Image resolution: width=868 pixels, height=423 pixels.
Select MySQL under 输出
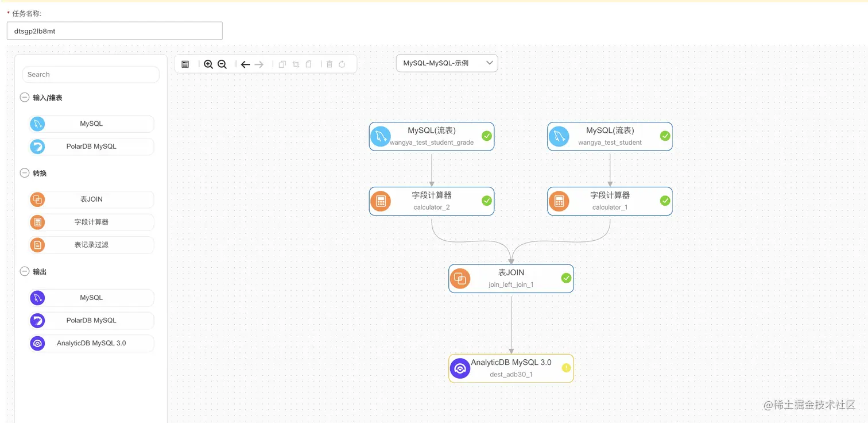[91, 298]
